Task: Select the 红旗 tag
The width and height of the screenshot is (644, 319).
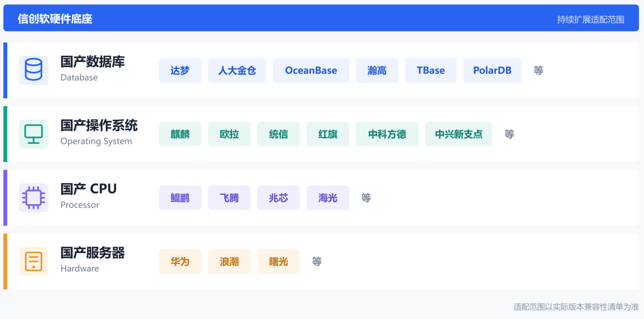Action: (328, 134)
